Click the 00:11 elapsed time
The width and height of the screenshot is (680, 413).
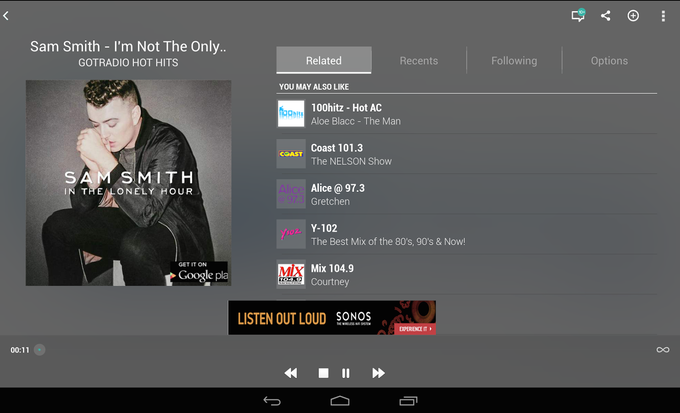[20, 350]
